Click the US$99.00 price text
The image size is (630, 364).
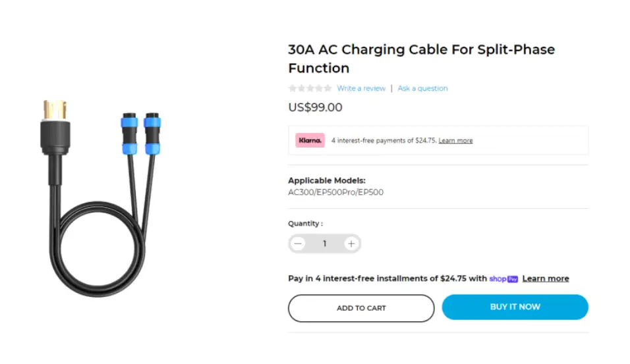315,107
